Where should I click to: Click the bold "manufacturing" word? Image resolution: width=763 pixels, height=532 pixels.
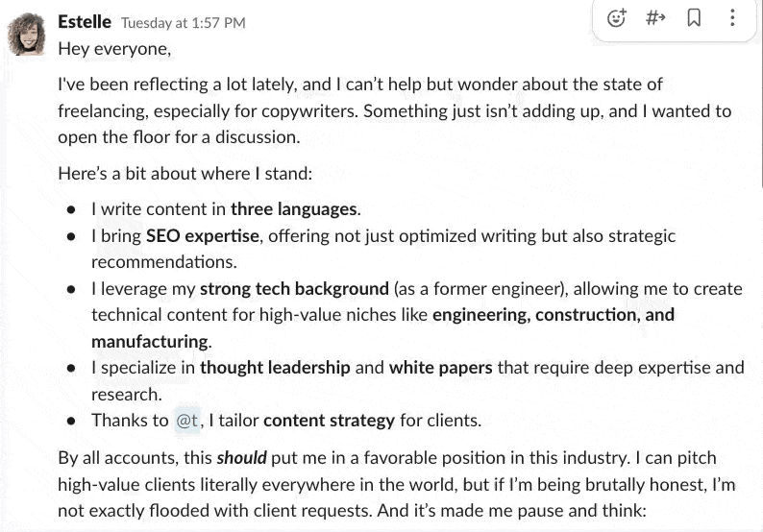[149, 341]
